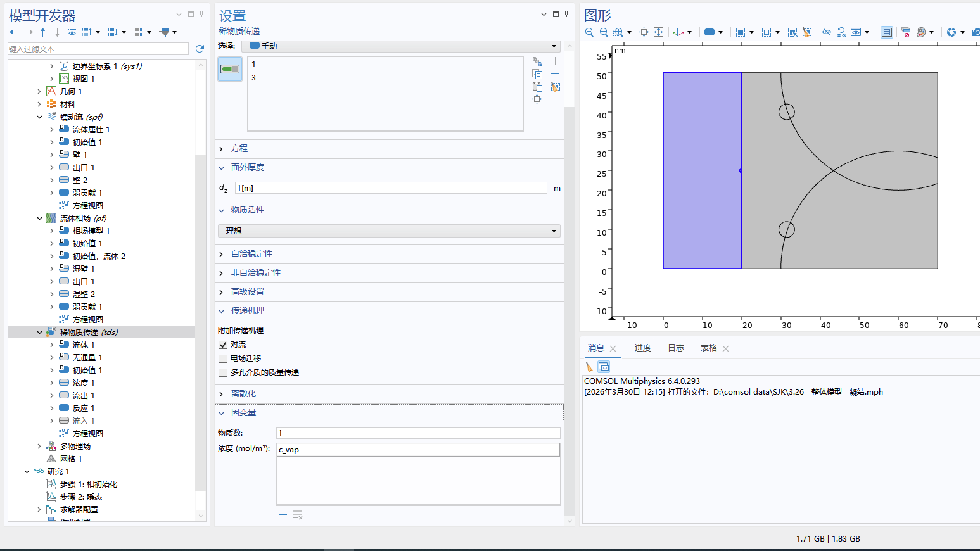The height and width of the screenshot is (551, 980).
Task: Click the clear selection broom icon beside list
Action: [555, 87]
